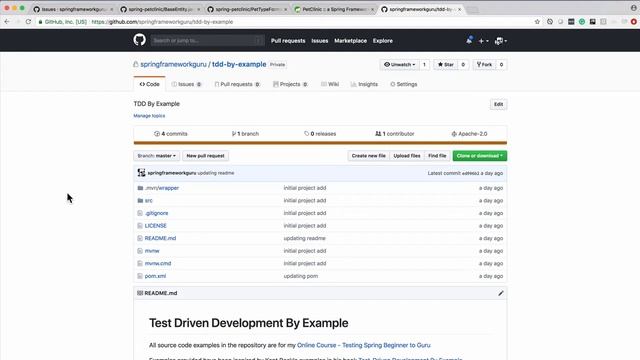Open the Online Course Testing Spring link
The width and height of the screenshot is (640, 360).
364,345
